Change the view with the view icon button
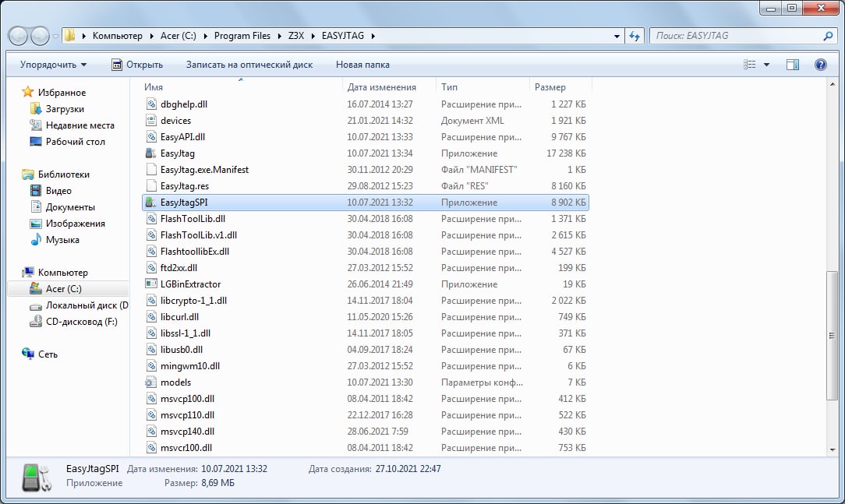Screen dimensions: 845x504 (750, 65)
